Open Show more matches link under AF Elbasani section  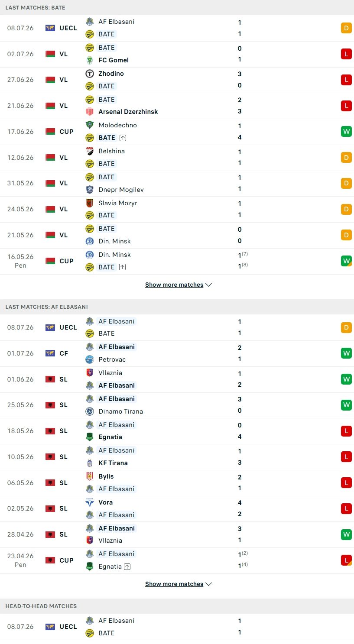point(174,584)
